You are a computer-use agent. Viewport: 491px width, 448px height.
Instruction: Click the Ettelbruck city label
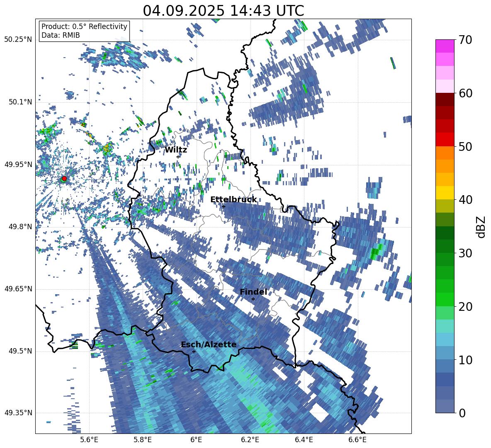tap(233, 200)
